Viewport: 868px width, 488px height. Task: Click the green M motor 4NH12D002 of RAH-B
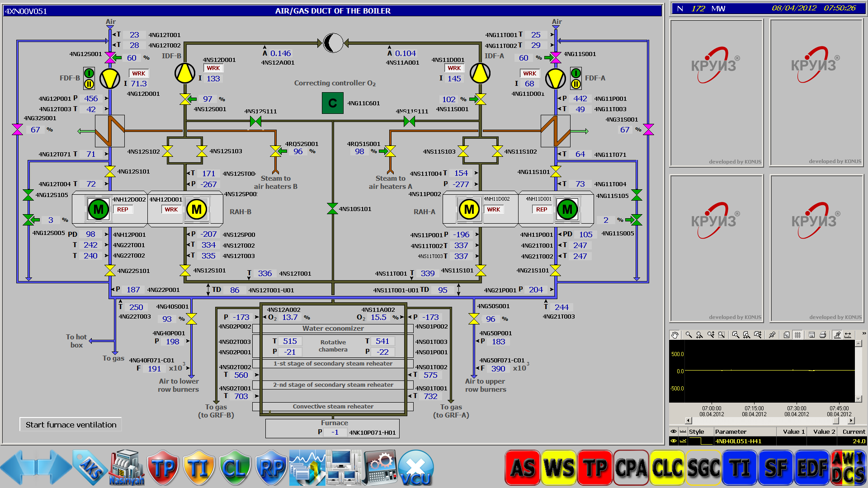98,209
